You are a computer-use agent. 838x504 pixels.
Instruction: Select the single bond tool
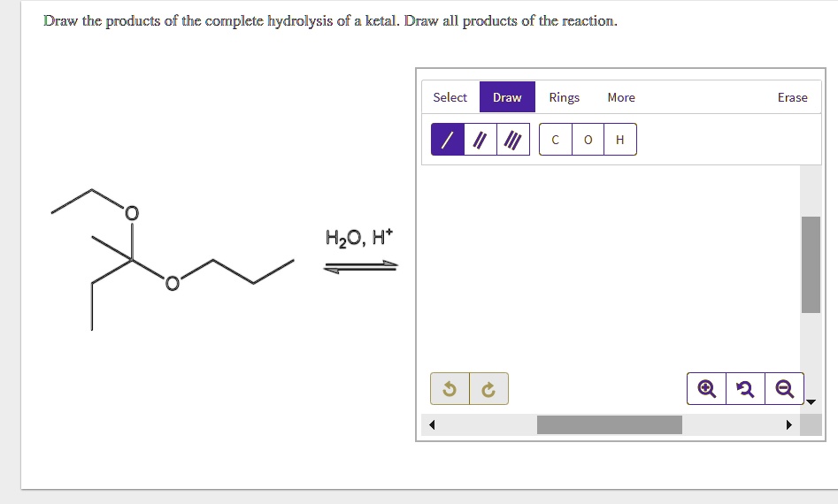448,140
